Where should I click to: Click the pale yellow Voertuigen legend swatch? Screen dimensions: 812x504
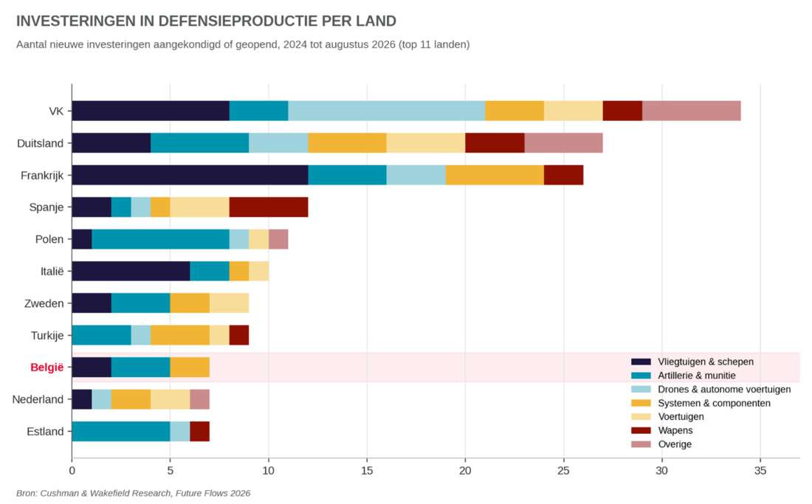coord(641,416)
